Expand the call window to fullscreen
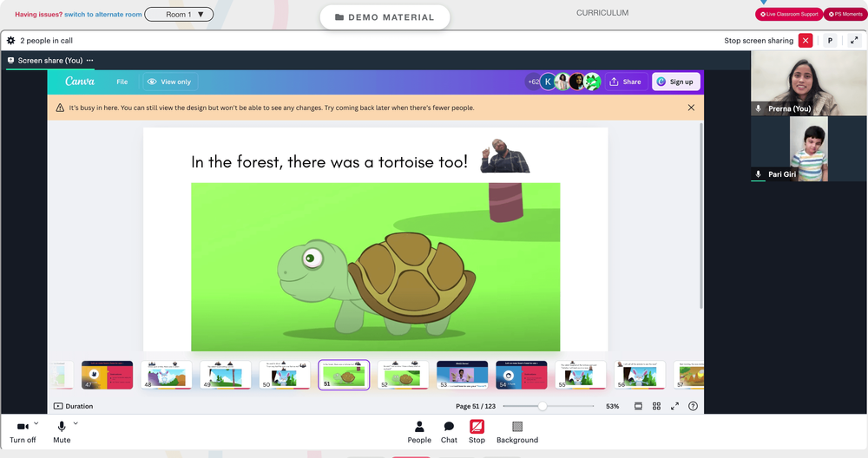This screenshot has height=458, width=868. 854,41
